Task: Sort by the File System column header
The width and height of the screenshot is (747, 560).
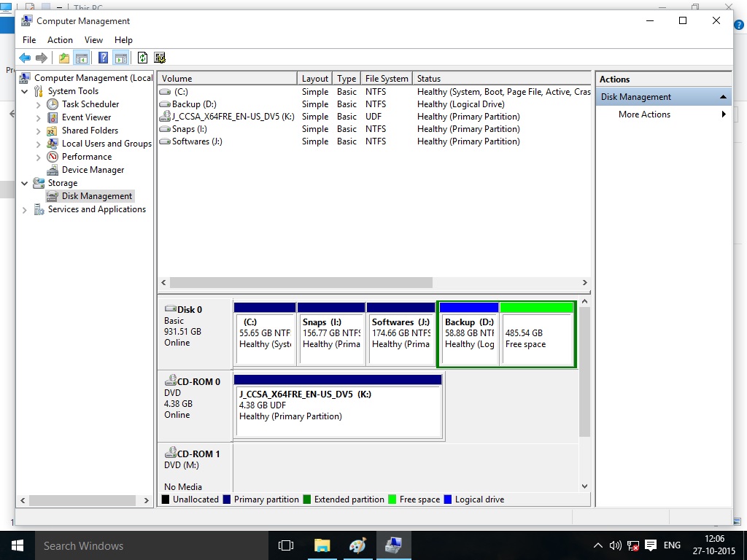Action: pos(387,79)
